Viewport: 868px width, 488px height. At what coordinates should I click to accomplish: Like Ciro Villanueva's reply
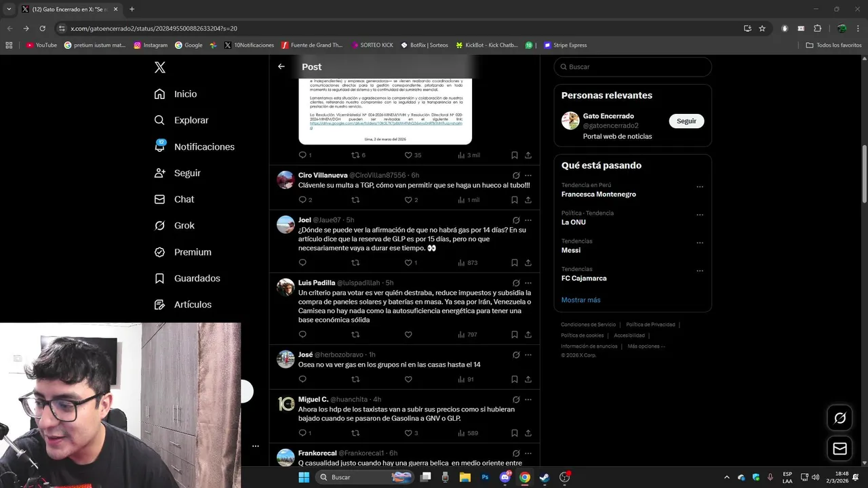pos(408,200)
